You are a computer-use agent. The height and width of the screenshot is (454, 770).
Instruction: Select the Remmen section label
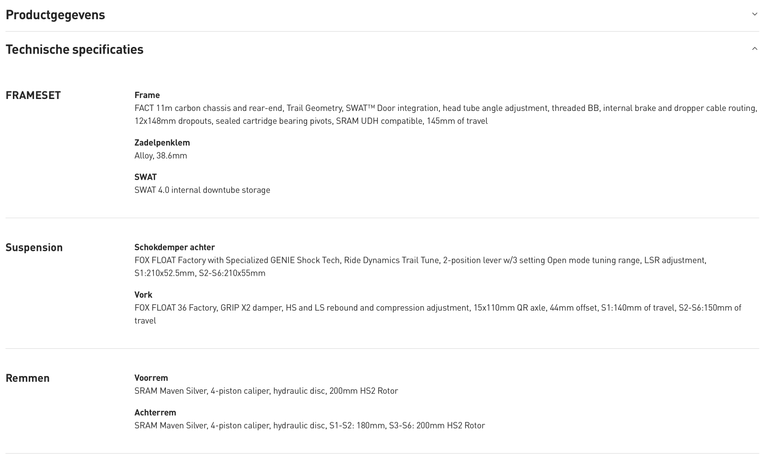coord(28,378)
